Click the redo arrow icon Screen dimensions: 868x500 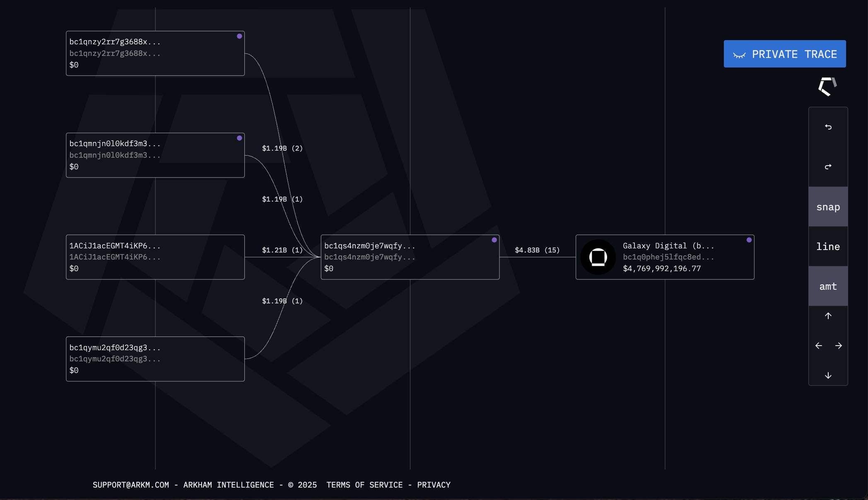[x=828, y=167]
